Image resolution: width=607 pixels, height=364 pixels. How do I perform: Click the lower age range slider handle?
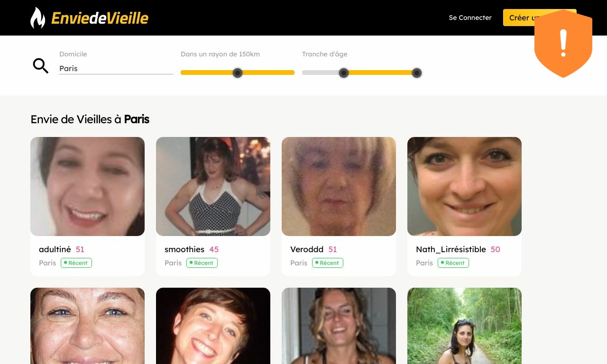(x=344, y=73)
